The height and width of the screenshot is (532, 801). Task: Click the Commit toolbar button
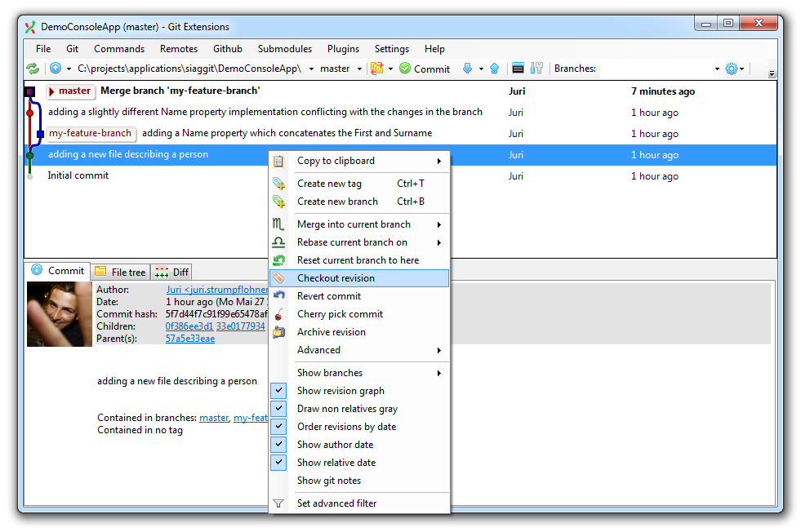point(424,69)
